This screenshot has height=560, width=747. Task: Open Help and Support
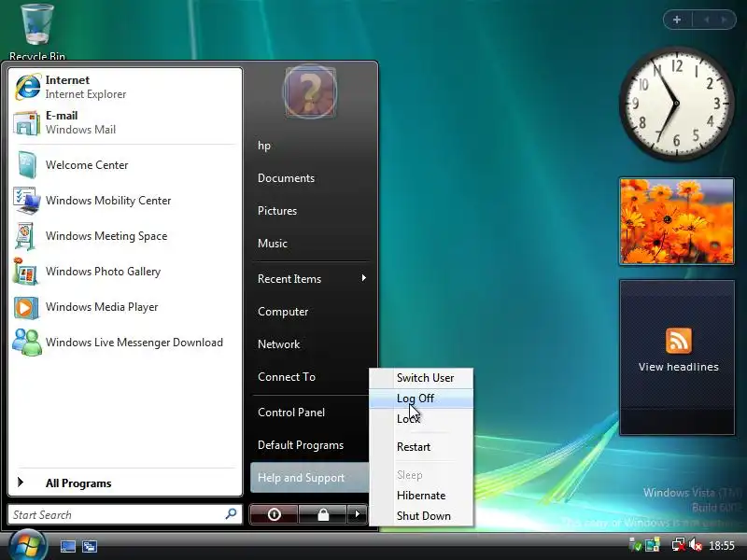click(x=310, y=478)
